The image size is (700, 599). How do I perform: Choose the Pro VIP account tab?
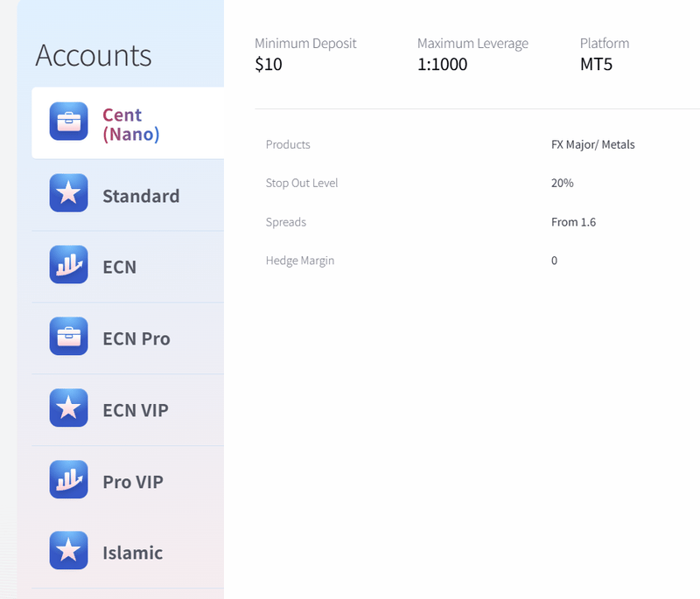click(128, 482)
